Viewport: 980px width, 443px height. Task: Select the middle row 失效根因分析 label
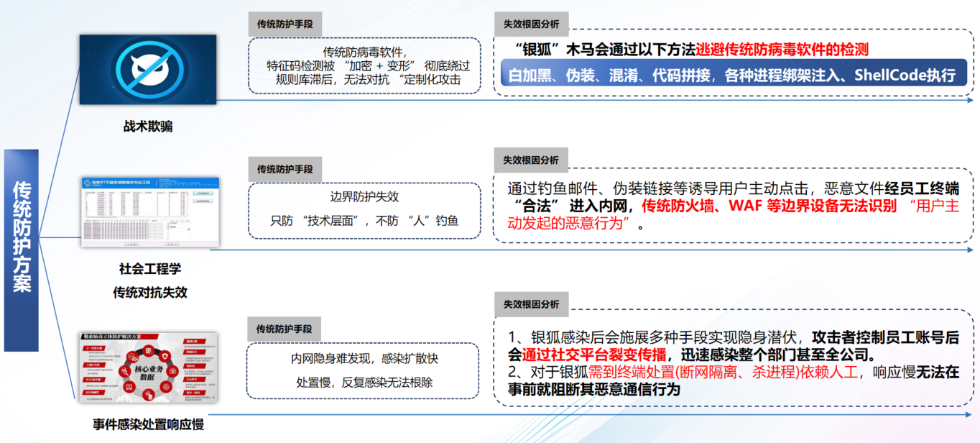tap(531, 160)
